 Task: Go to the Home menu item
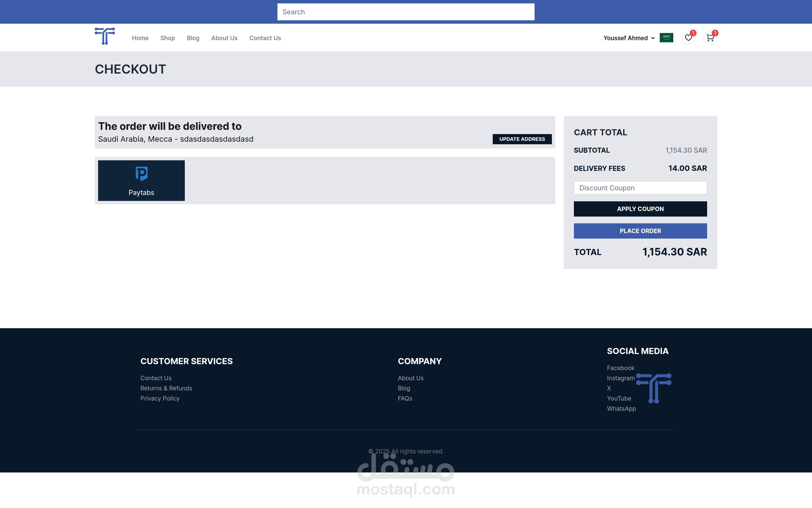pos(140,38)
